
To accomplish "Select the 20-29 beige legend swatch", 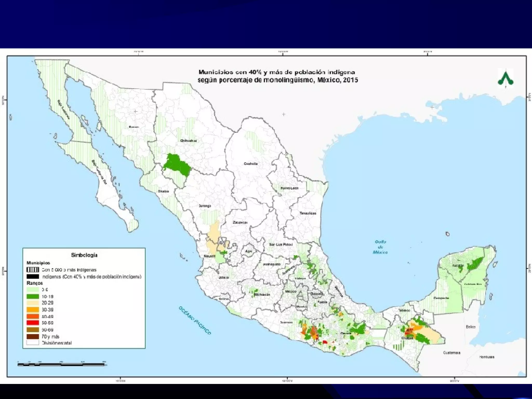I will click(33, 303).
